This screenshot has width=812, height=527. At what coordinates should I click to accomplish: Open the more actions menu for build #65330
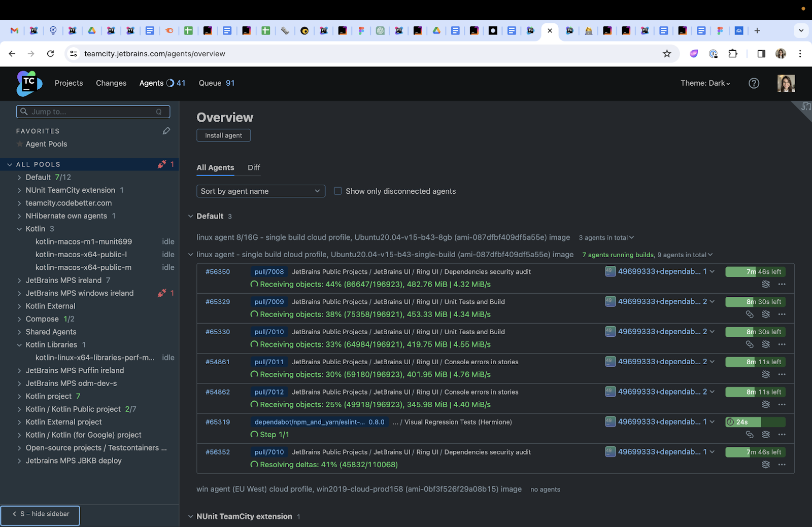point(782,344)
